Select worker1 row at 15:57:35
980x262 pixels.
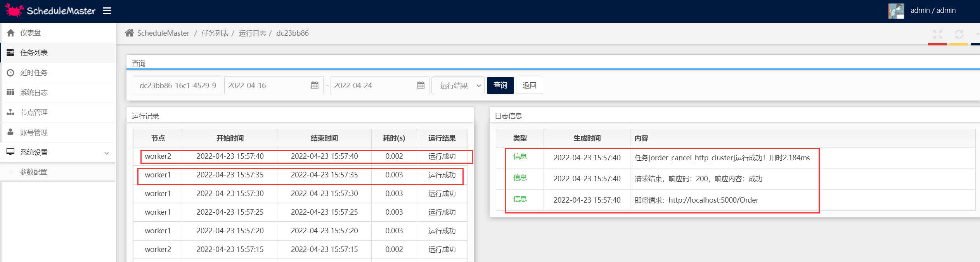tap(300, 175)
